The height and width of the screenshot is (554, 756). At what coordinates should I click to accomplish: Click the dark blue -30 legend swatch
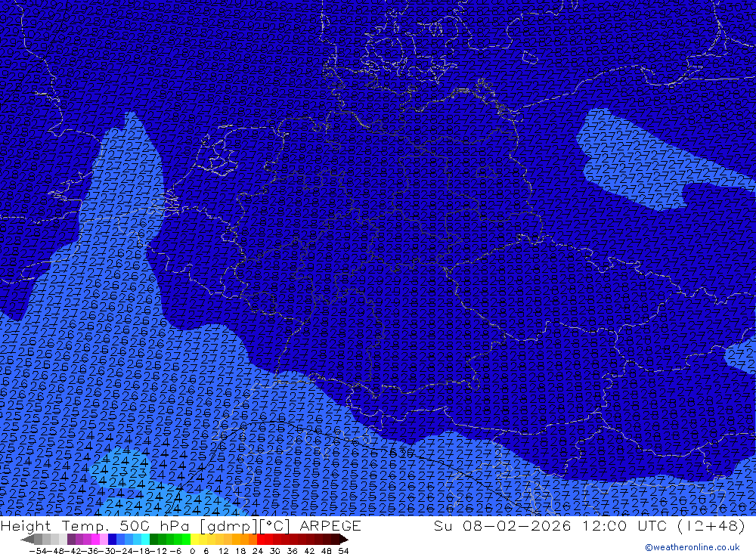pyautogui.click(x=113, y=540)
